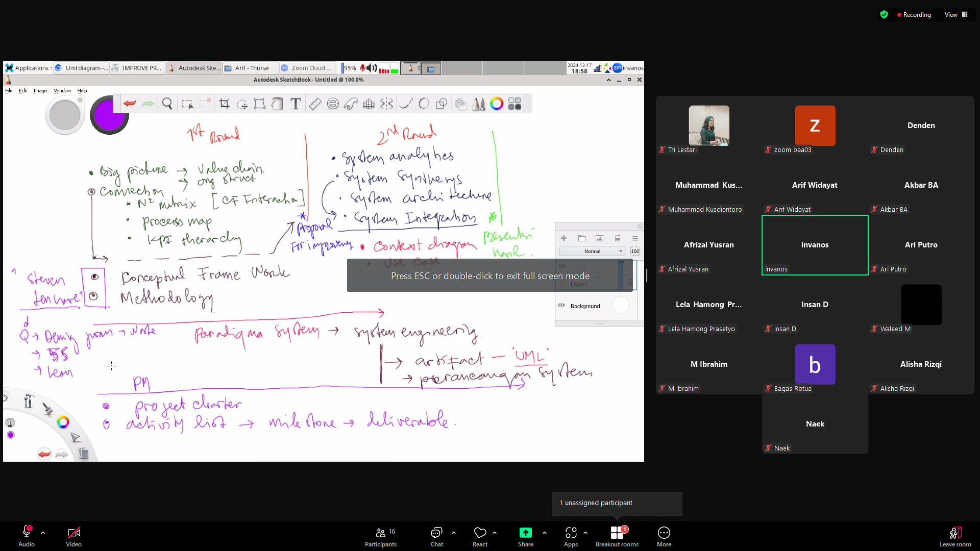
Task: Open the Chat panel
Action: point(437,536)
